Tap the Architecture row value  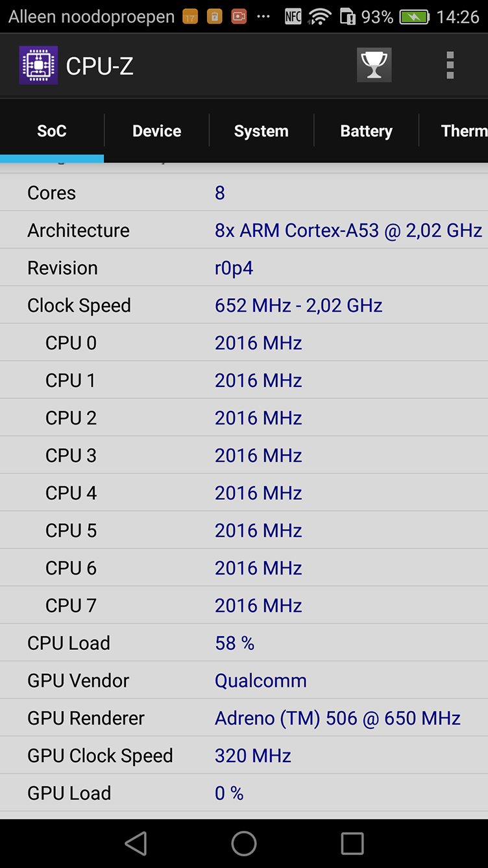[x=348, y=230]
